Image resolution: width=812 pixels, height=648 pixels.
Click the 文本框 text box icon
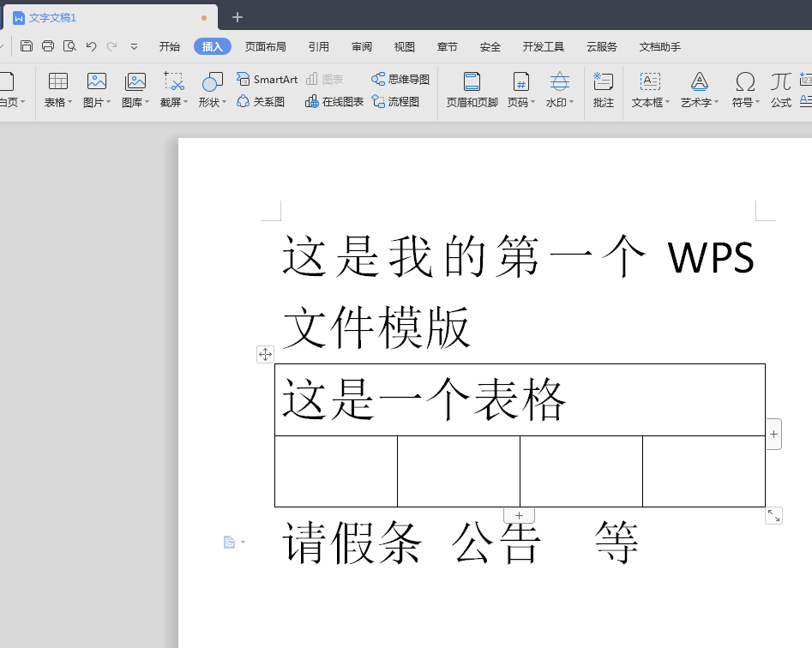tap(650, 81)
